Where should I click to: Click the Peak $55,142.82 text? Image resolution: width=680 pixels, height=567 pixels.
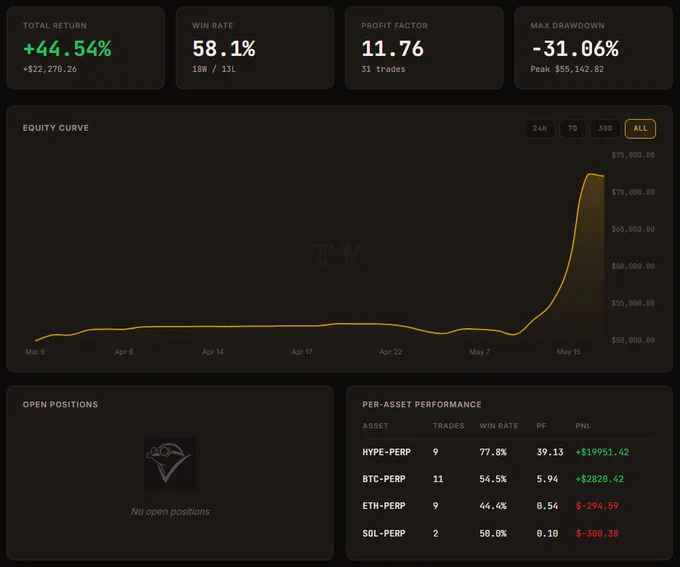coord(567,69)
